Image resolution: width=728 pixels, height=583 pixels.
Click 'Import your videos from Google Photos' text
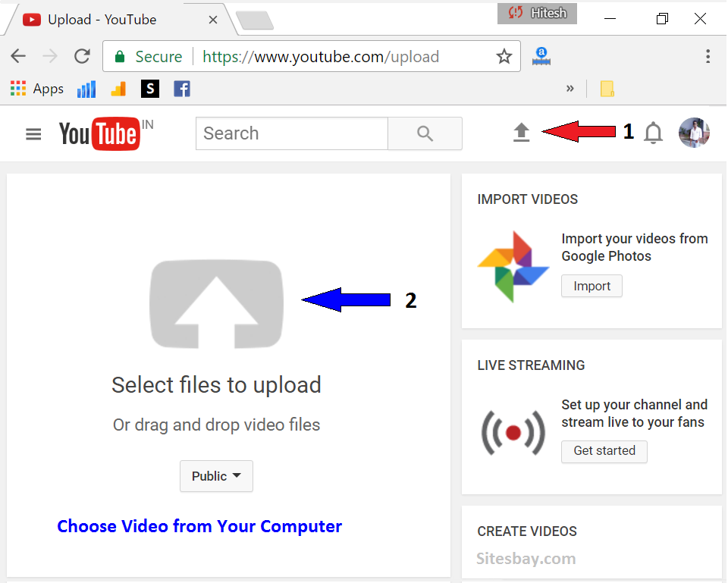[634, 247]
